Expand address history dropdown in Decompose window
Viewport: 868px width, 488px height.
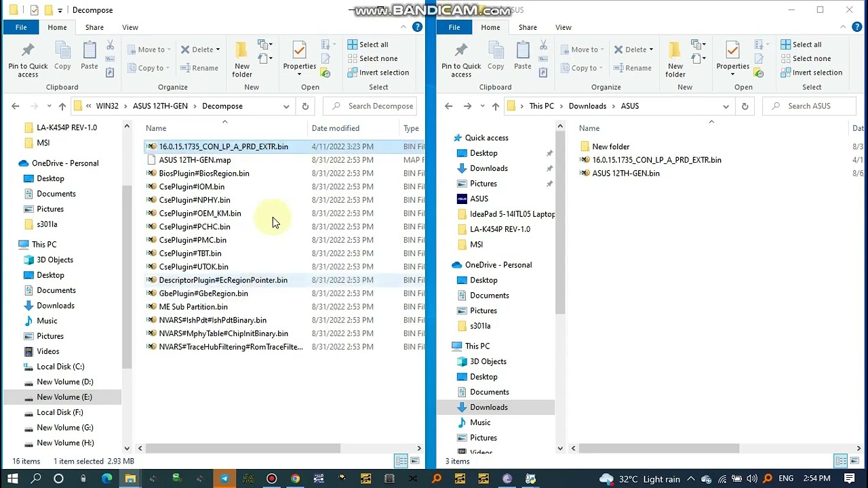286,106
